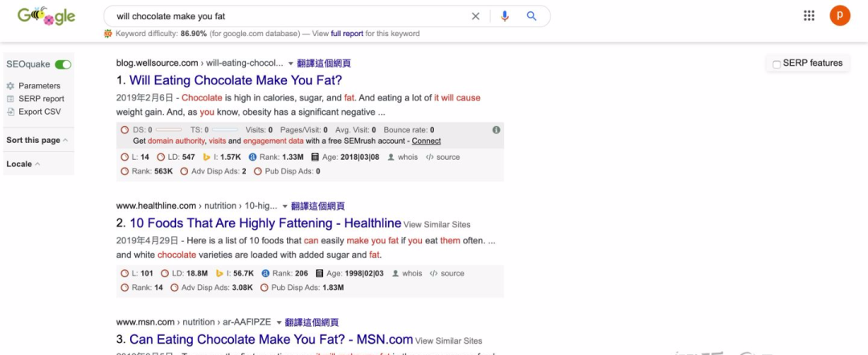Click the Google logo
868x355 pixels.
[46, 16]
